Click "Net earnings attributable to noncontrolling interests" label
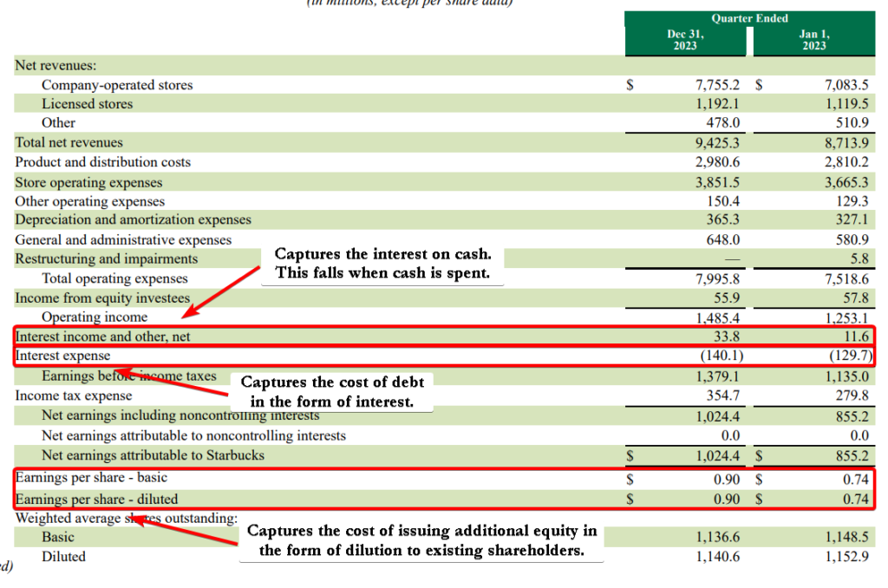The image size is (888, 588). point(193,435)
